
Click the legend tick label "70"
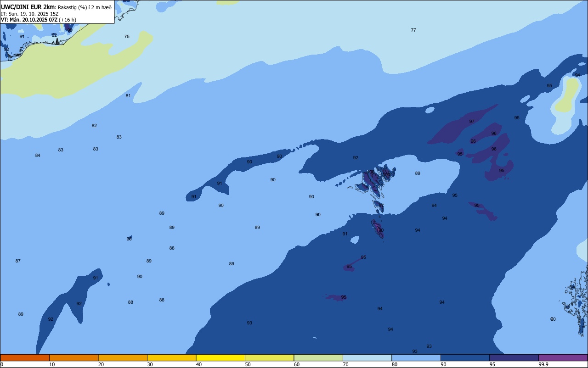[345, 364]
